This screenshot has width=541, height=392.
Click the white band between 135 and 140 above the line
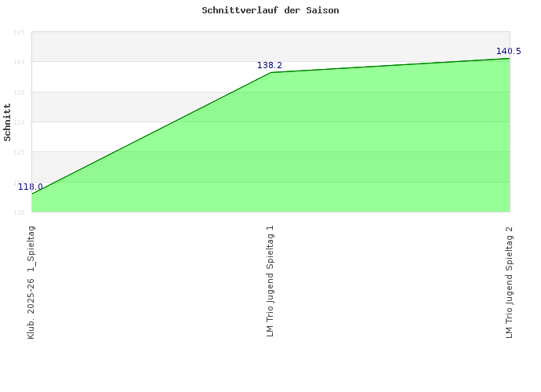pyautogui.click(x=118, y=77)
